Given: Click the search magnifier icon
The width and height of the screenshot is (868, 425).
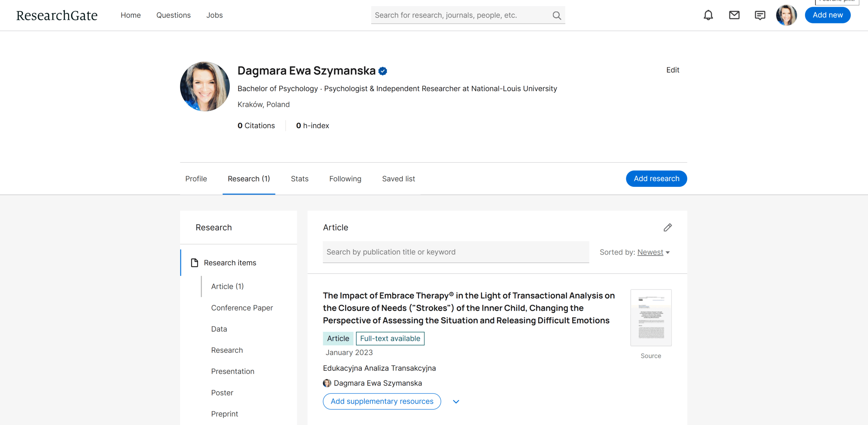Looking at the screenshot, I should coord(556,15).
